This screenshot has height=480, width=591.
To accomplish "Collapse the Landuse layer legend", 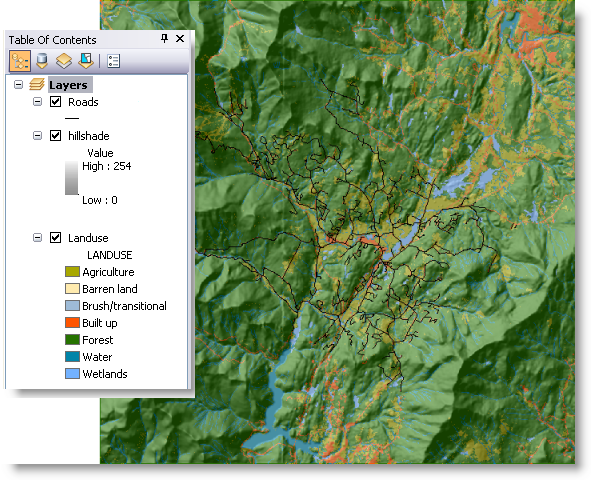I will pos(37,238).
